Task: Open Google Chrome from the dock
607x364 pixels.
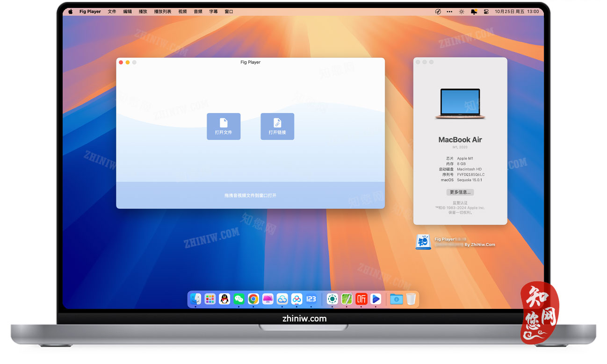Action: (x=253, y=299)
